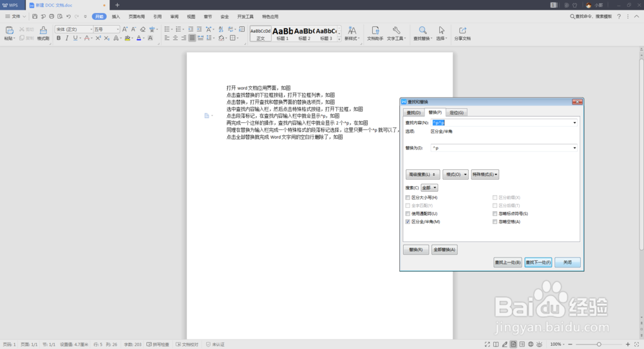
Task: Uncheck the 区分全/半角(M) checkbox
Action: [408, 222]
